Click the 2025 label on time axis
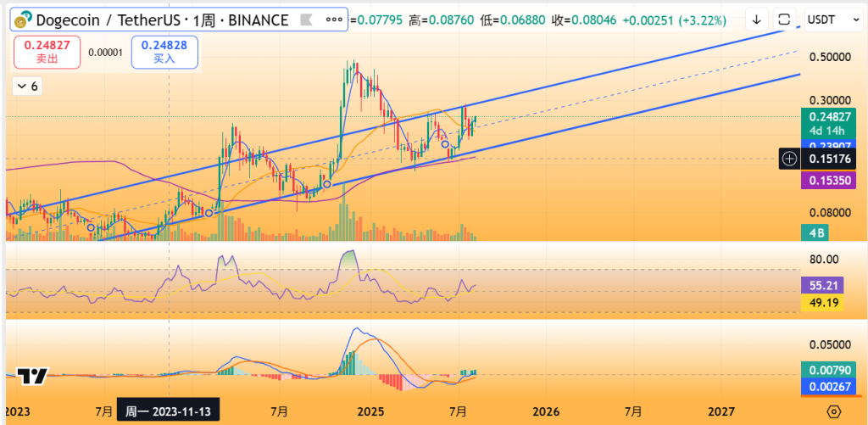This screenshot has height=425, width=868. (x=370, y=411)
